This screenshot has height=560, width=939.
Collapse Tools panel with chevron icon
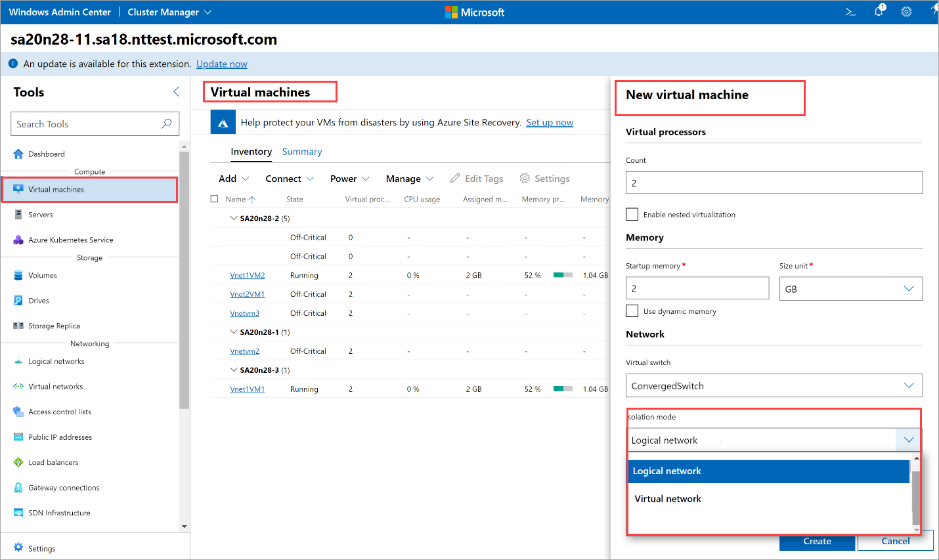point(176,92)
